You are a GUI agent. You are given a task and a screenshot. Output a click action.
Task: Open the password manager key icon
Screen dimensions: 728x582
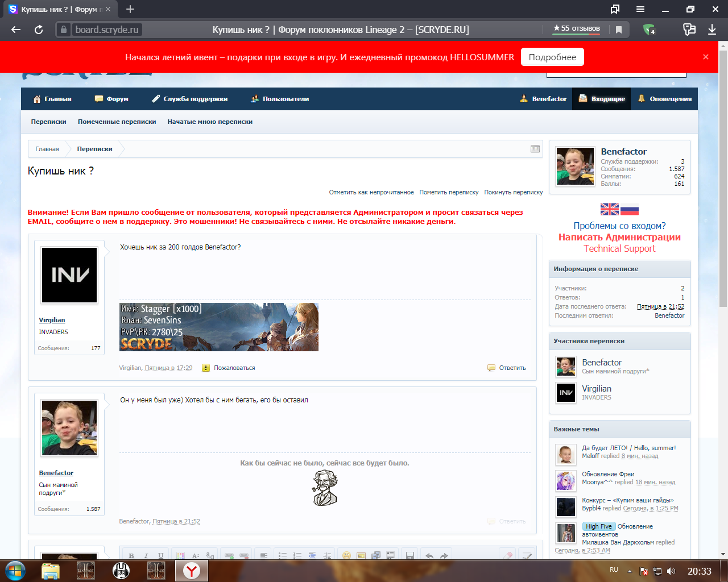click(689, 30)
